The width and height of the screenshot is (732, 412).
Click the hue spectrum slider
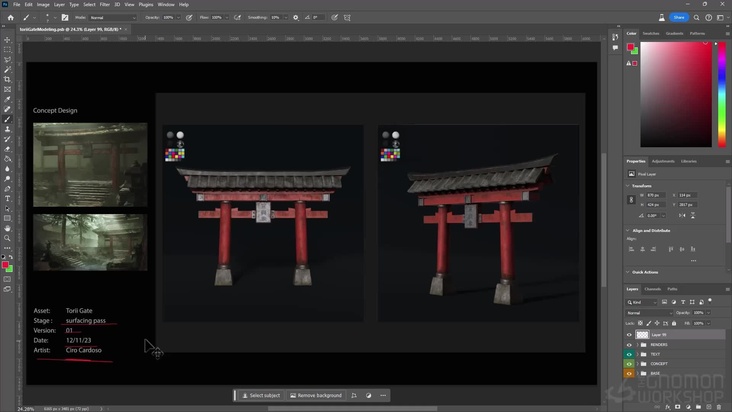pyautogui.click(x=722, y=95)
